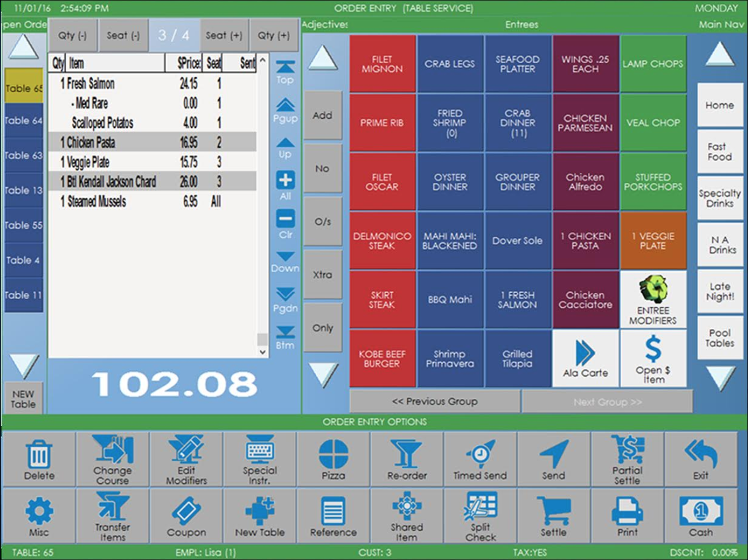Toggle the Only adjective modifier

(322, 328)
